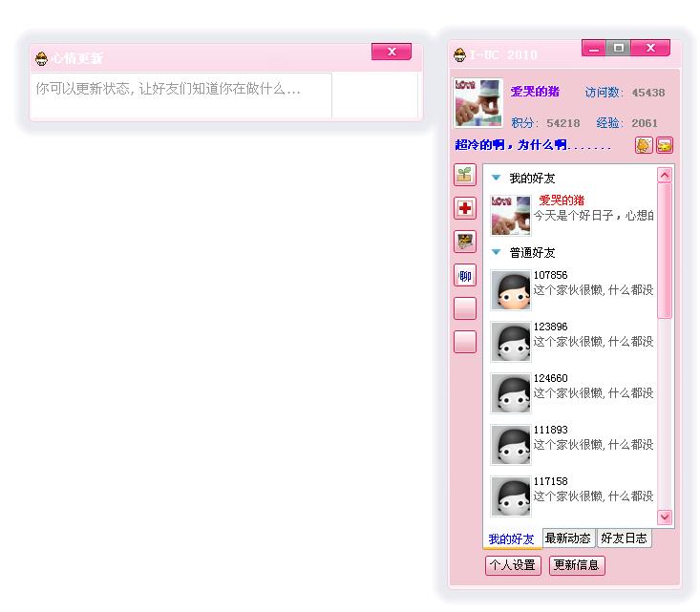Viewport: 700px width, 612px height.
Task: Click the 更新信息 button
Action: [577, 565]
